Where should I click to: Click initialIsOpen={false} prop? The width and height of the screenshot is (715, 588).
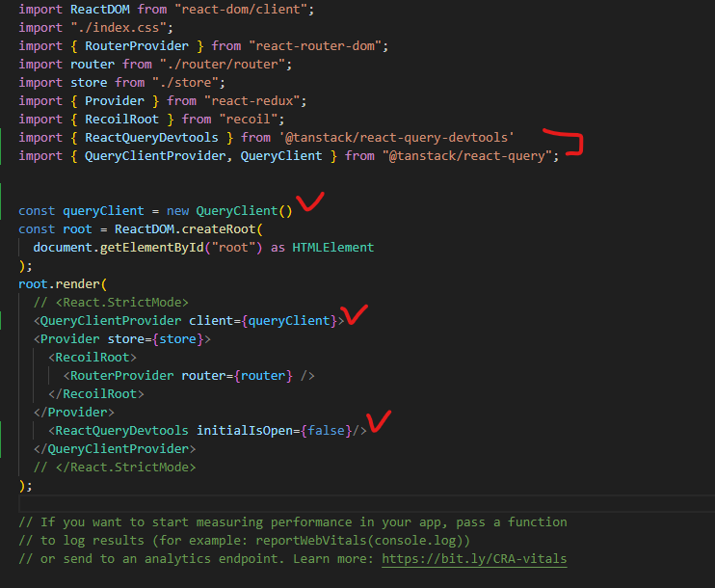tap(274, 431)
